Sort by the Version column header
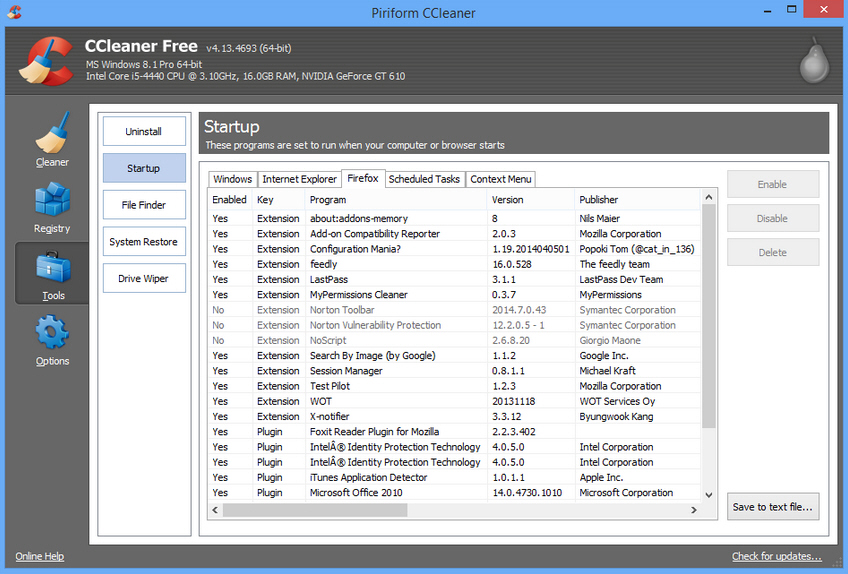Screen dimensions: 848x574 531,200
